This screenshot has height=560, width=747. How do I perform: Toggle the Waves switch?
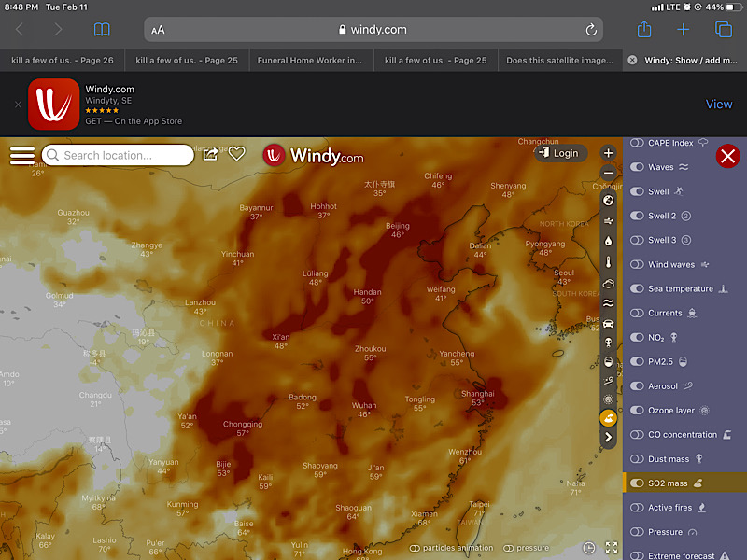637,167
